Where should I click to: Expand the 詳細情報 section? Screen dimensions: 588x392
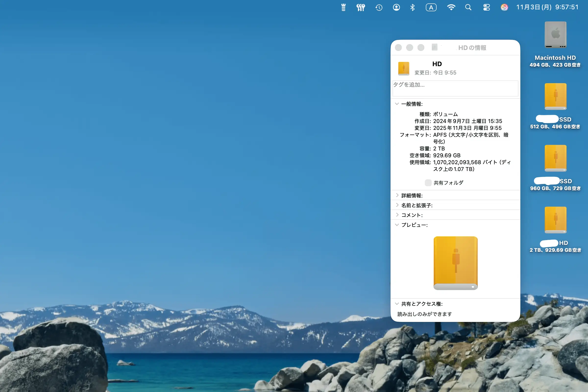click(x=397, y=195)
